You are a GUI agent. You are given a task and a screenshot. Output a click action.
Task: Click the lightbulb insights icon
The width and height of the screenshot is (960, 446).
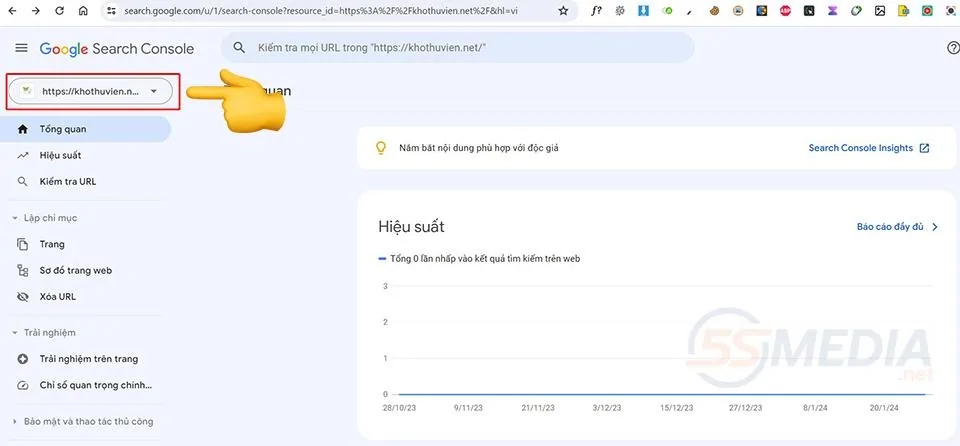click(381, 148)
